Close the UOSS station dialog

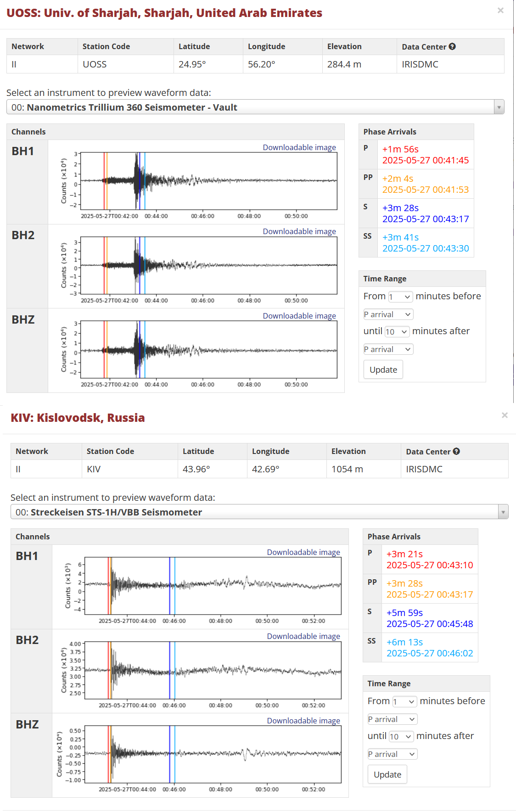[x=500, y=11]
